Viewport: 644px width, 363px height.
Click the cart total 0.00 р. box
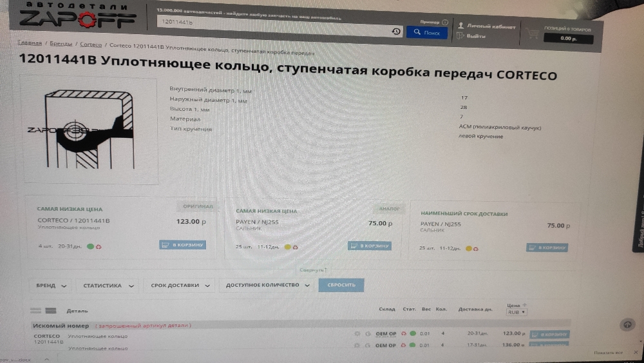pos(568,39)
